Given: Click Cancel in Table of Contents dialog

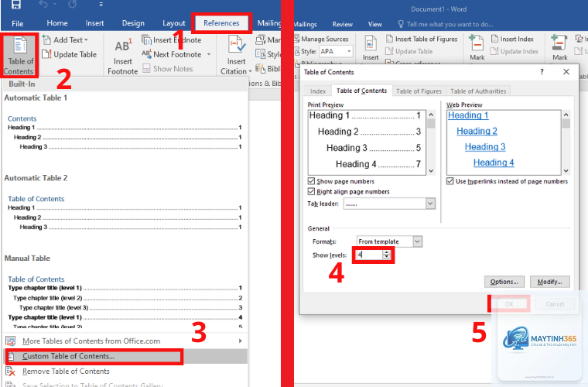Looking at the screenshot, I should coord(555,303).
